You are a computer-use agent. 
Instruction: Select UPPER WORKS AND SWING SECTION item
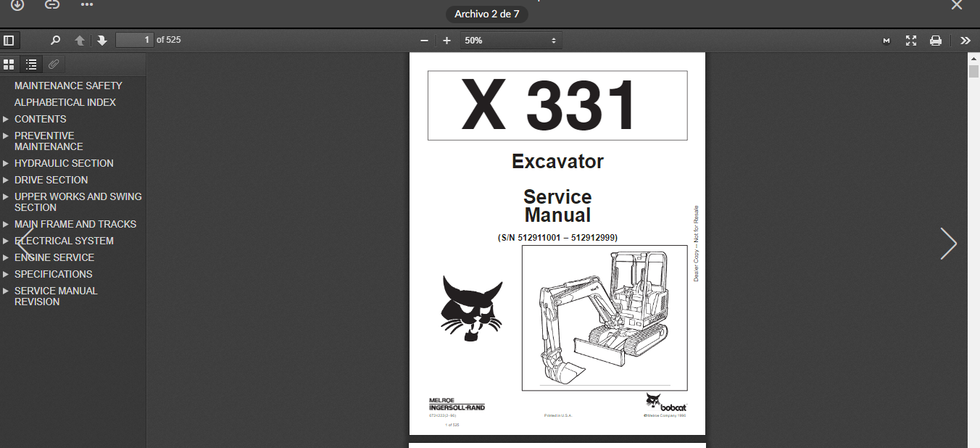pyautogui.click(x=78, y=202)
